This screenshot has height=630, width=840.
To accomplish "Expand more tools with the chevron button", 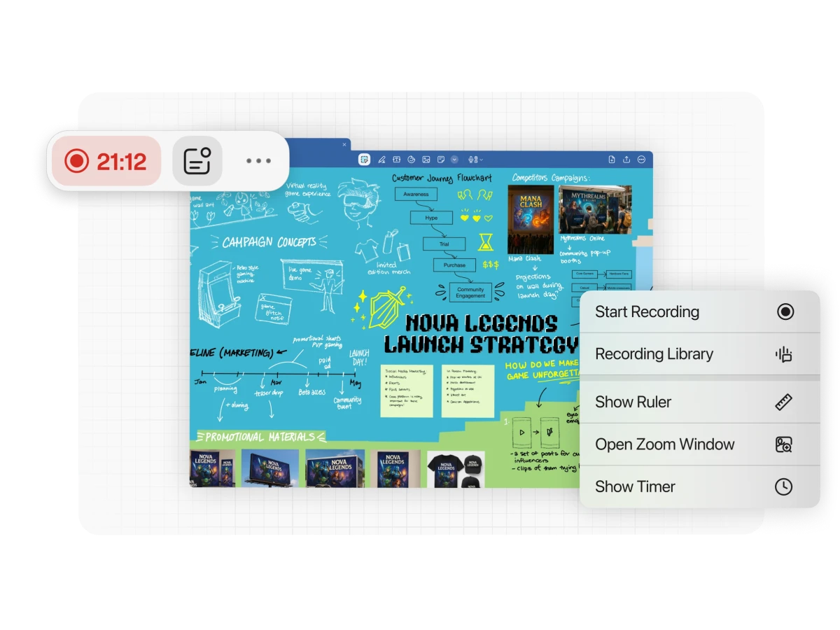I will coord(455,160).
